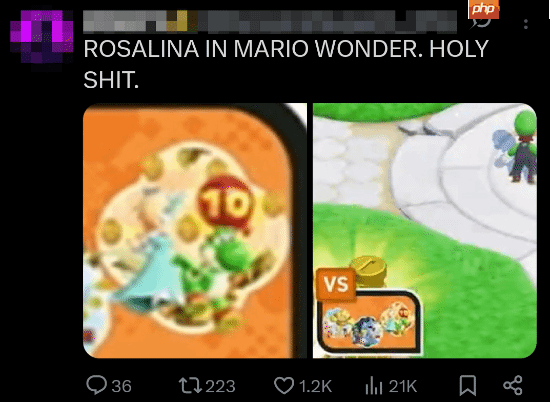This screenshot has height=402, width=550.
Task: Click the orange php badge
Action: coord(483,9)
